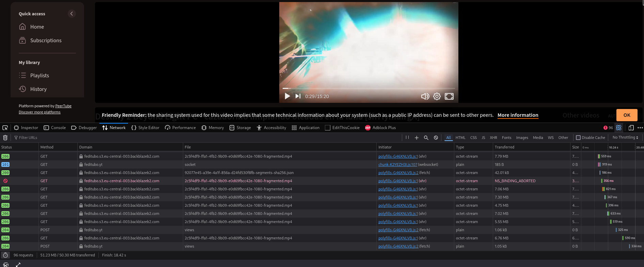Image resolution: width=644 pixels, height=267 pixels.
Task: Enter fullscreen video mode
Action: [449, 96]
